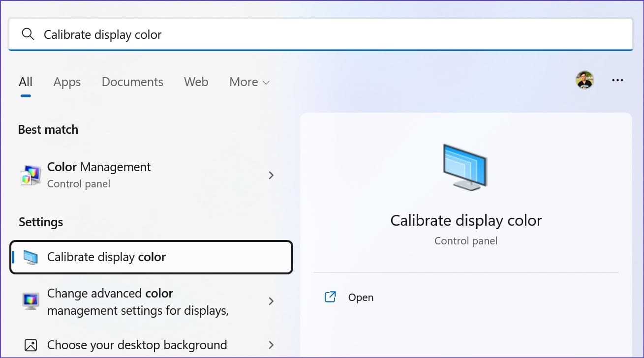644x358 pixels.
Task: Click the advanced color management icon
Action: [31, 301]
